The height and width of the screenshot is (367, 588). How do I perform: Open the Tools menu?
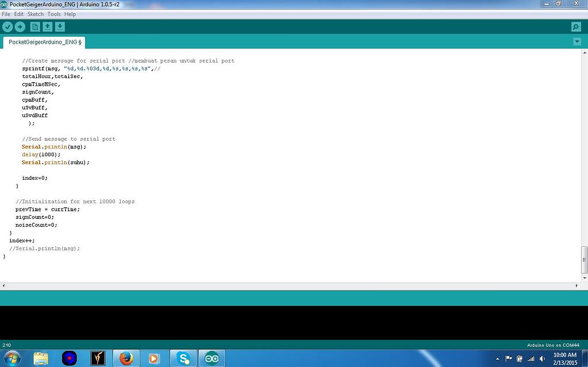(x=54, y=14)
